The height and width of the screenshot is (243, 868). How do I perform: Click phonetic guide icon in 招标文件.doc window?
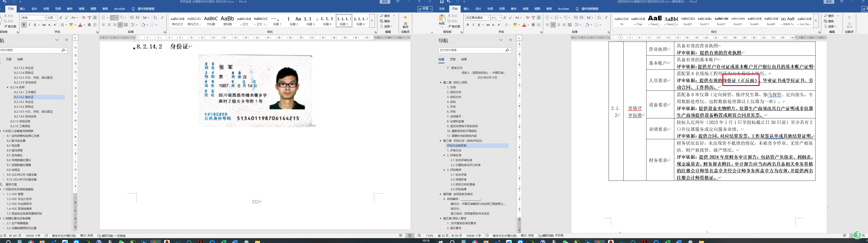point(533,18)
